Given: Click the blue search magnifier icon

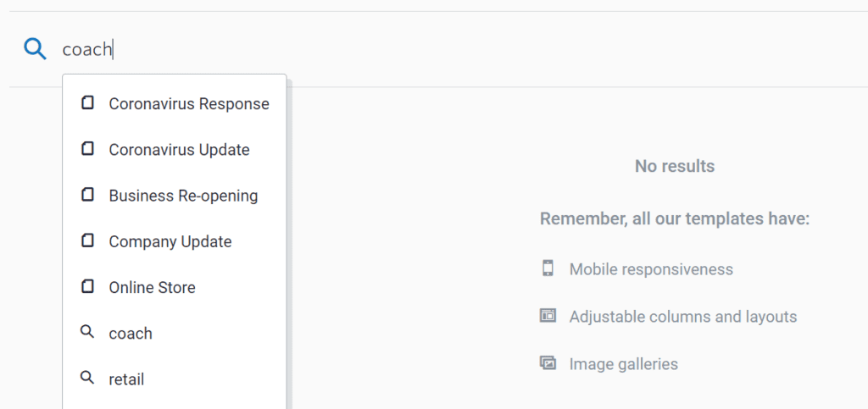Looking at the screenshot, I should pyautogui.click(x=35, y=49).
